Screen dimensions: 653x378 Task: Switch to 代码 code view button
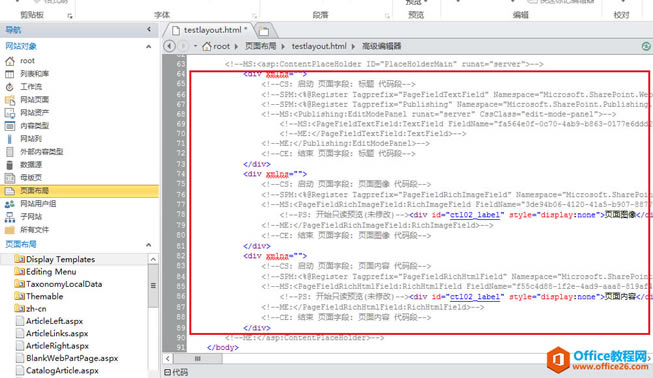coord(176,372)
